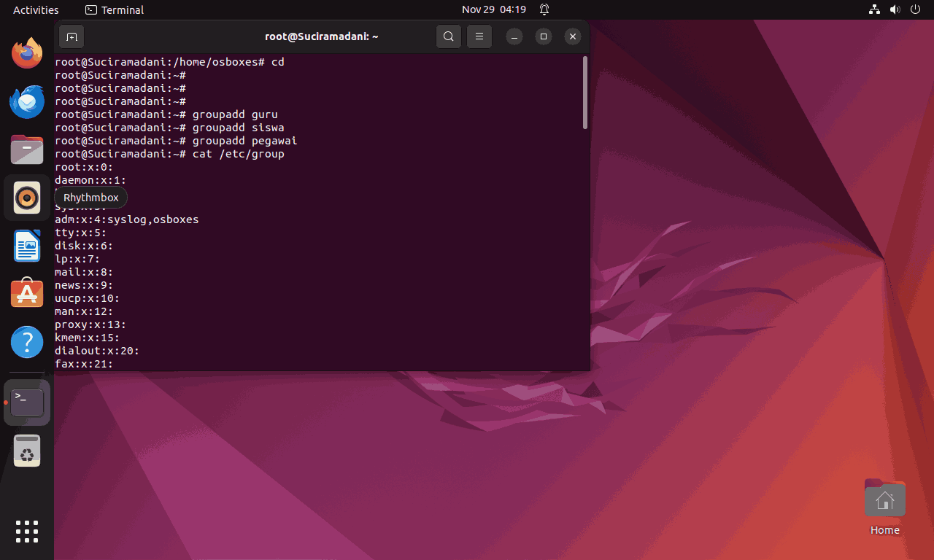Image resolution: width=934 pixels, height=560 pixels.
Task: Click the 'man:x:12:' output line
Action: tap(84, 311)
